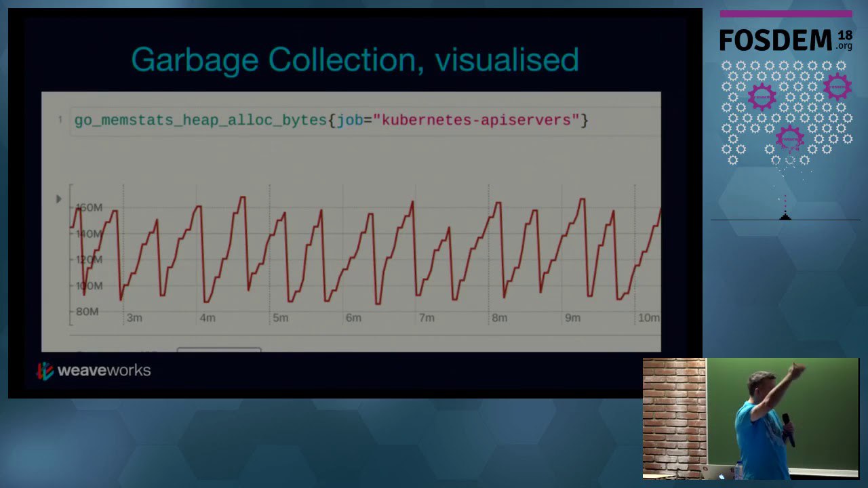Viewport: 868px width, 488px height.
Task: Click the 120M y-axis label
Action: 88,260
